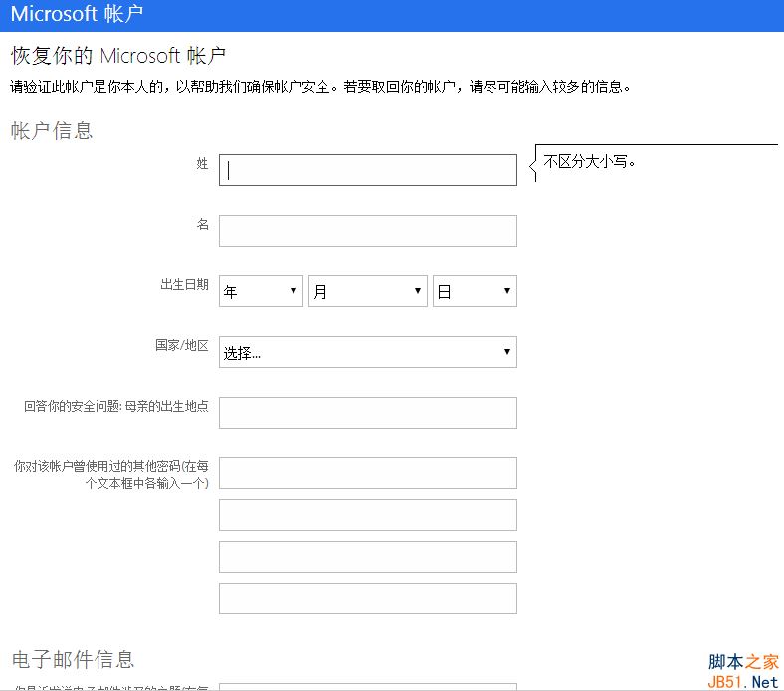Click the 母亲的出生地点 security answer field
The image size is (784, 691).
click(368, 413)
